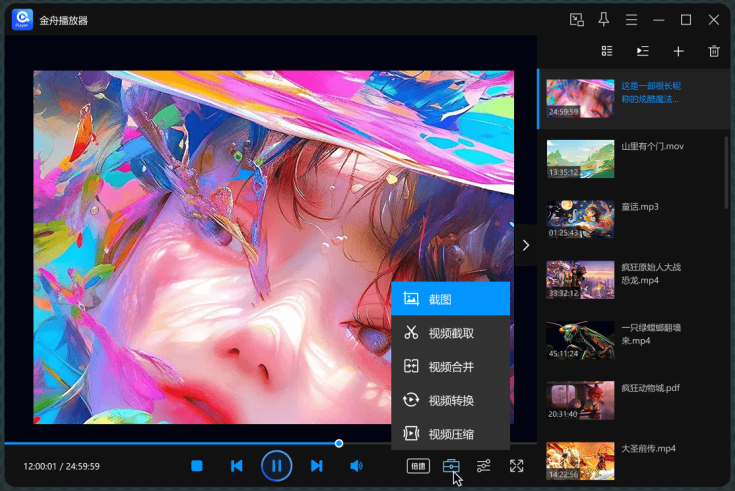Select 视频截取 from the toolbox menu

click(450, 333)
